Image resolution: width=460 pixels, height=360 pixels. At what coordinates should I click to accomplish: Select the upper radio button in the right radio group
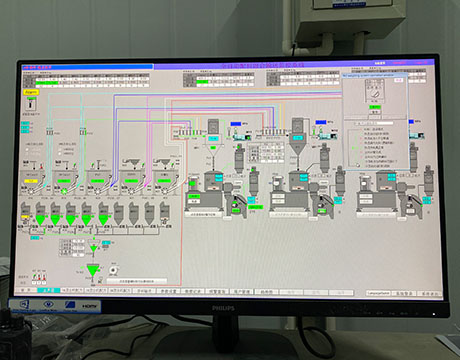pyautogui.click(x=60, y=150)
